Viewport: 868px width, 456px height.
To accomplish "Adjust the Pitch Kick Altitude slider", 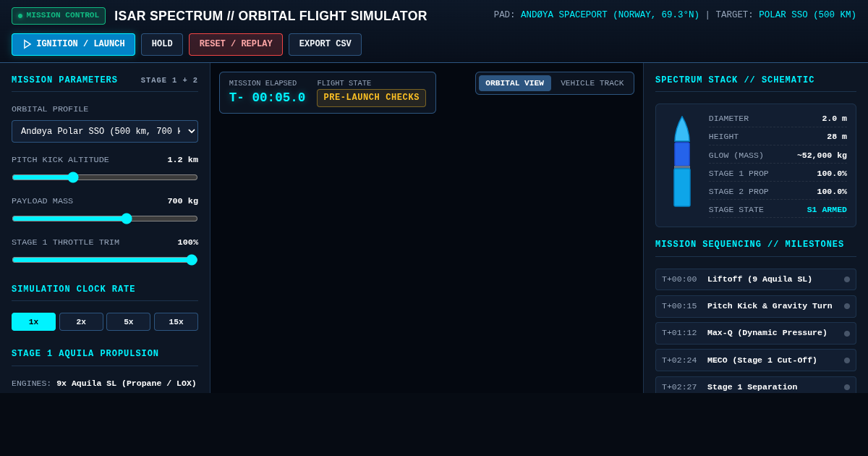I will tap(105, 177).
